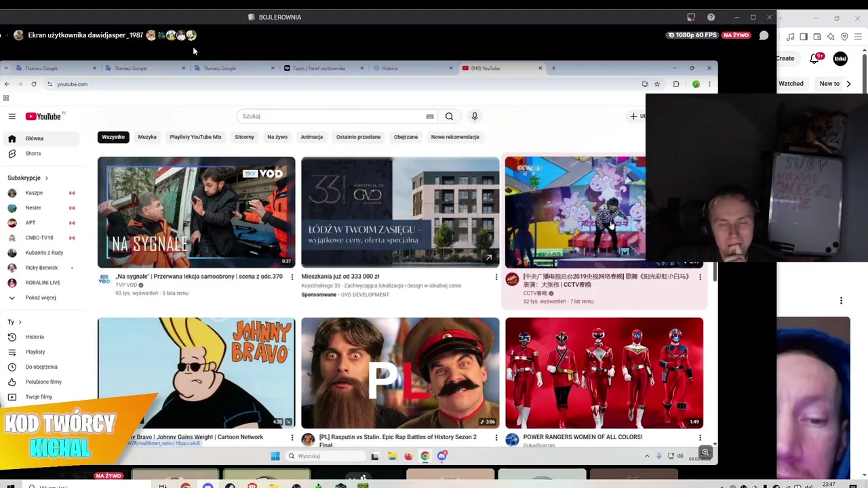Open more options for Mieszkania ad
The width and height of the screenshot is (868, 488).
pos(496,277)
